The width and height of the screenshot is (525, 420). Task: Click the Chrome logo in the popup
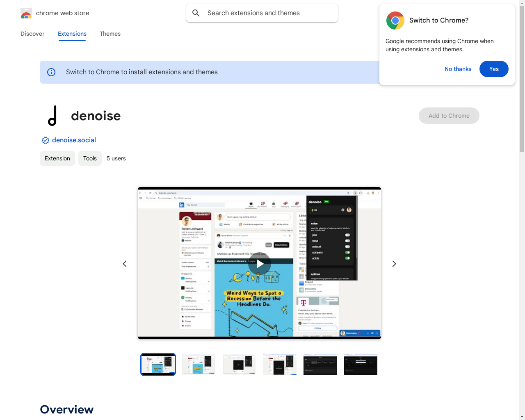point(395,21)
